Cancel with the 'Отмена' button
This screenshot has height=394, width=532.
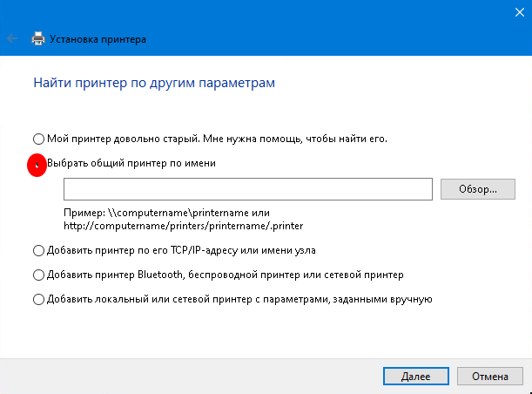pyautogui.click(x=490, y=377)
